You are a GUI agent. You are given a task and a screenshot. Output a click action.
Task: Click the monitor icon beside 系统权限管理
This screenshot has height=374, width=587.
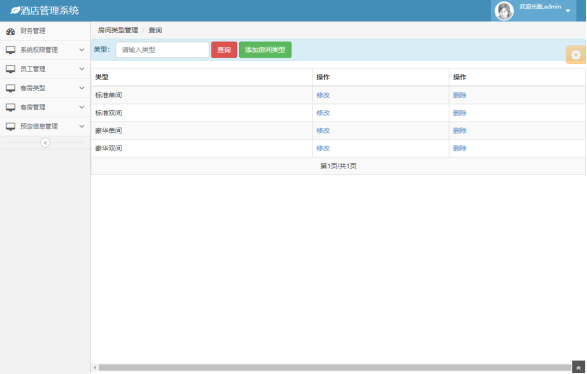[10, 50]
